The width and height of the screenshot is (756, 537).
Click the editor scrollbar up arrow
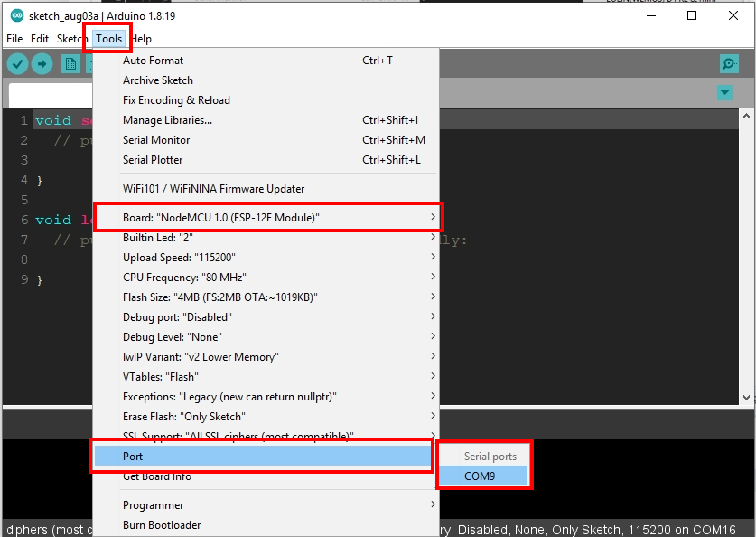click(746, 116)
